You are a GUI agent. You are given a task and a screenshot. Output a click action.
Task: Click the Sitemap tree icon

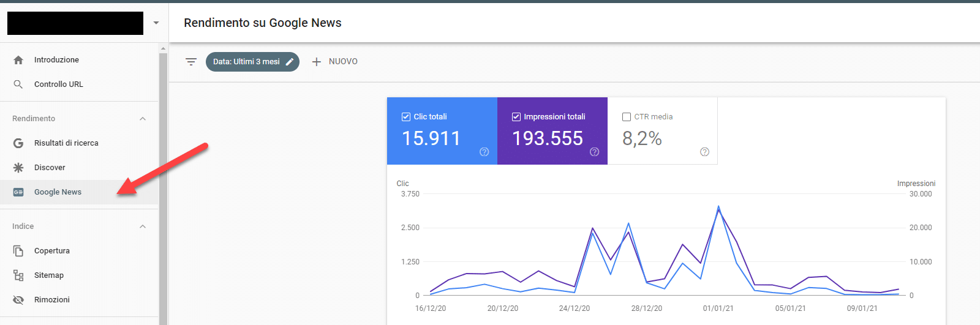pos(18,275)
